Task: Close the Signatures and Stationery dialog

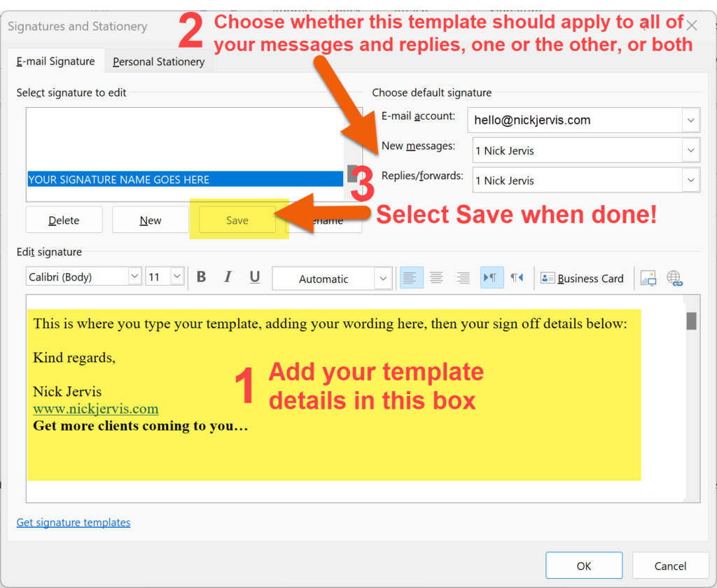Action: 692,25
